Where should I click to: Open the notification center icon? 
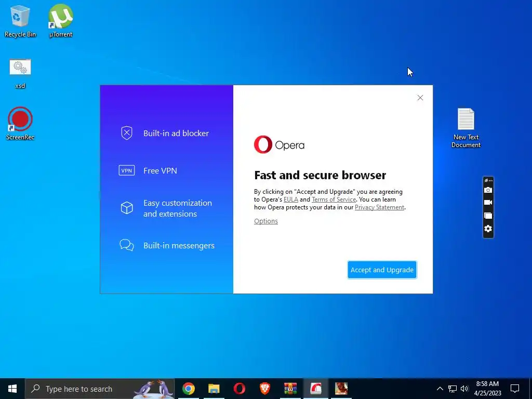point(515,389)
